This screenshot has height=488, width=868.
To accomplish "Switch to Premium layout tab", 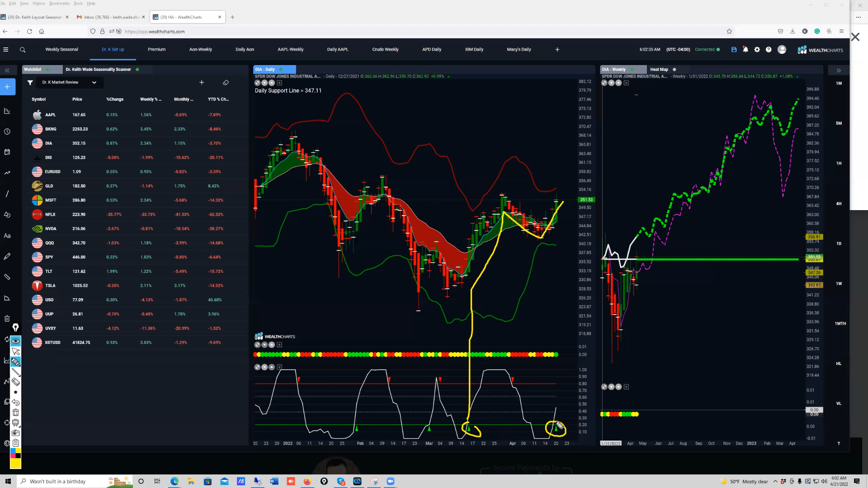I will (x=156, y=50).
